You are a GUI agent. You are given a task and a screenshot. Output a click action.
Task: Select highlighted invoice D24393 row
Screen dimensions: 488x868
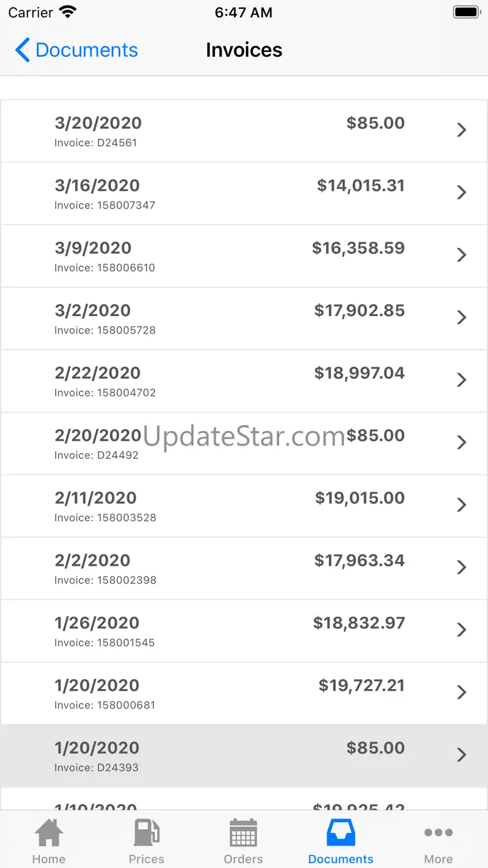pyautogui.click(x=244, y=756)
